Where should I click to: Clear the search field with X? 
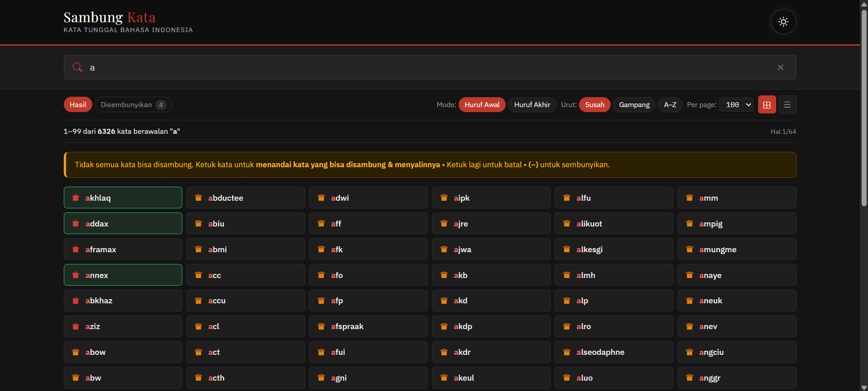[x=780, y=67]
